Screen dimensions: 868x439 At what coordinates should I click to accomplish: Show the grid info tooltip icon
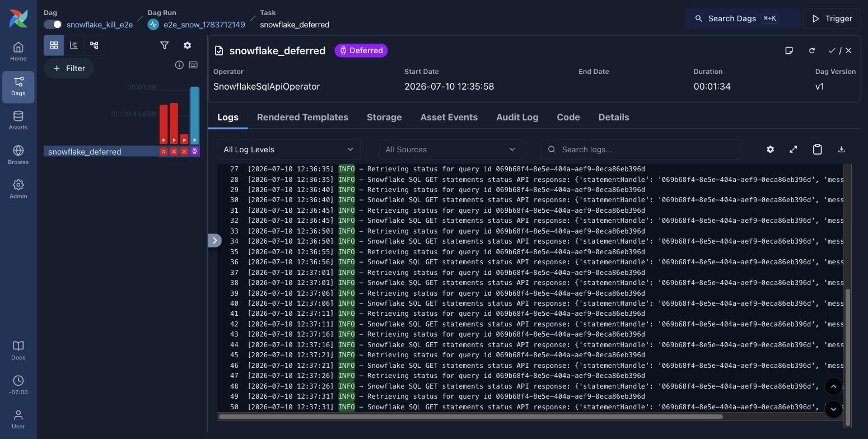(179, 65)
